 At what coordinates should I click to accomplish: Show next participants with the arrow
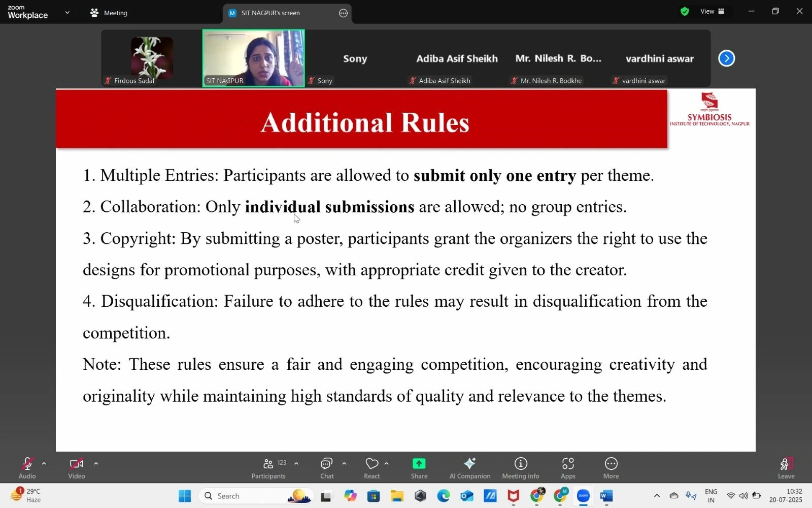tap(726, 58)
